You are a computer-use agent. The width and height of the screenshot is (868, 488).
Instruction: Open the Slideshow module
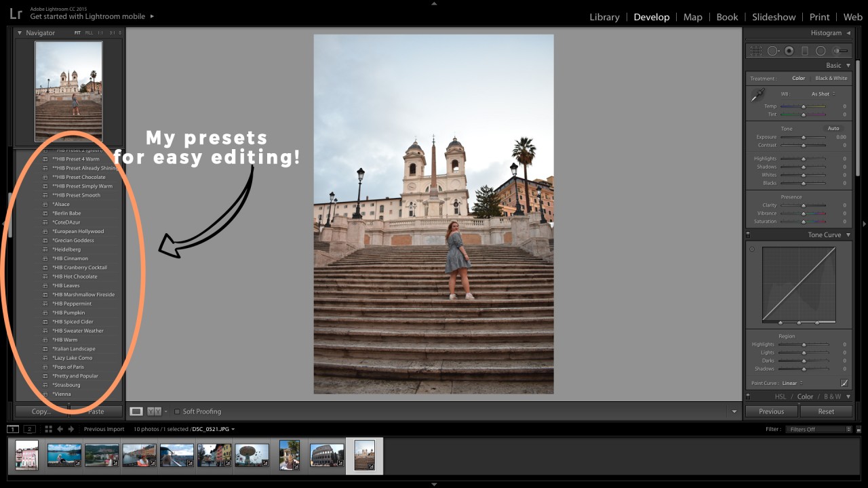[x=774, y=17]
